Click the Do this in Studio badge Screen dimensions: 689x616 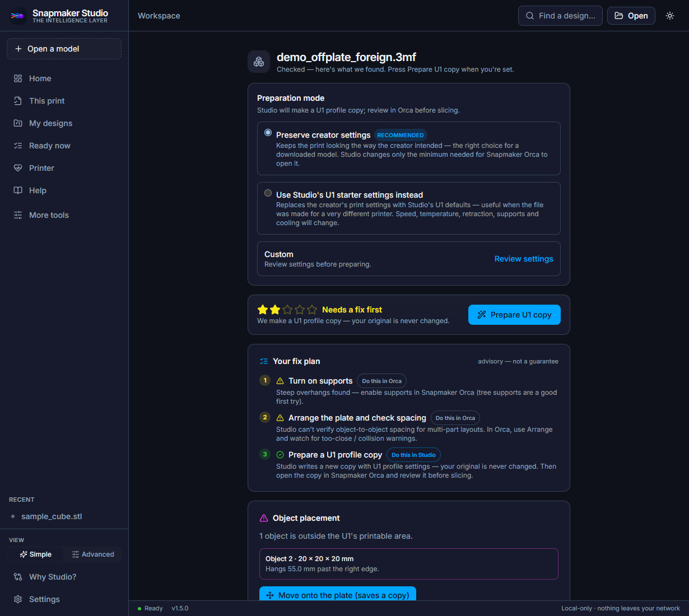pyautogui.click(x=413, y=455)
